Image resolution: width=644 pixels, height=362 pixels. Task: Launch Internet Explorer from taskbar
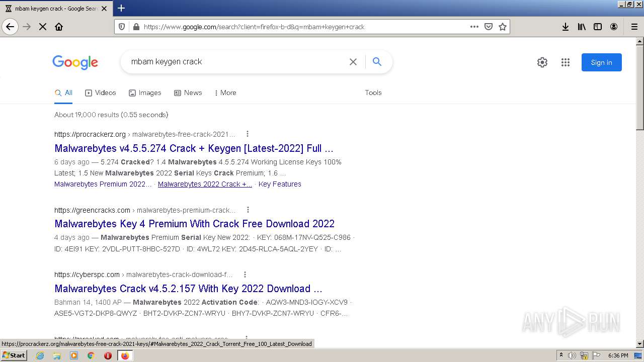point(40,355)
